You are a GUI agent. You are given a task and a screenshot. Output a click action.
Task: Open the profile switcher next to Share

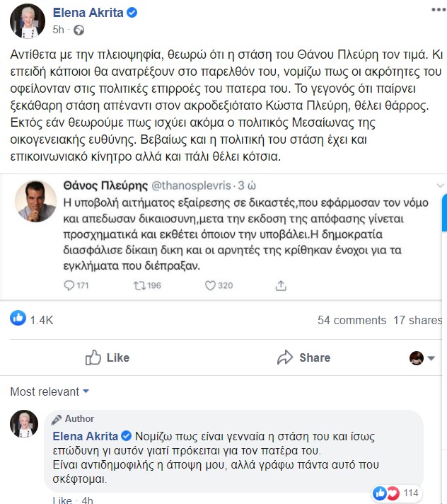click(422, 357)
